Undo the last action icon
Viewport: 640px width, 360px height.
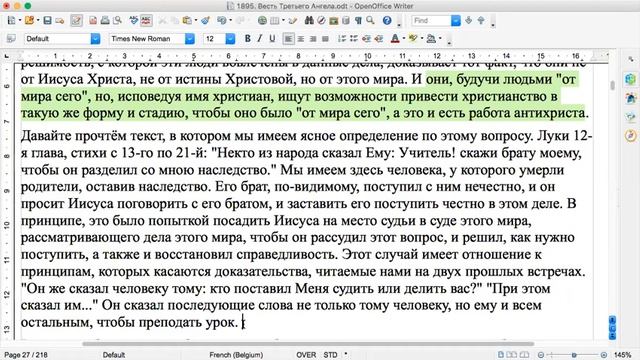pyautogui.click(x=221, y=20)
